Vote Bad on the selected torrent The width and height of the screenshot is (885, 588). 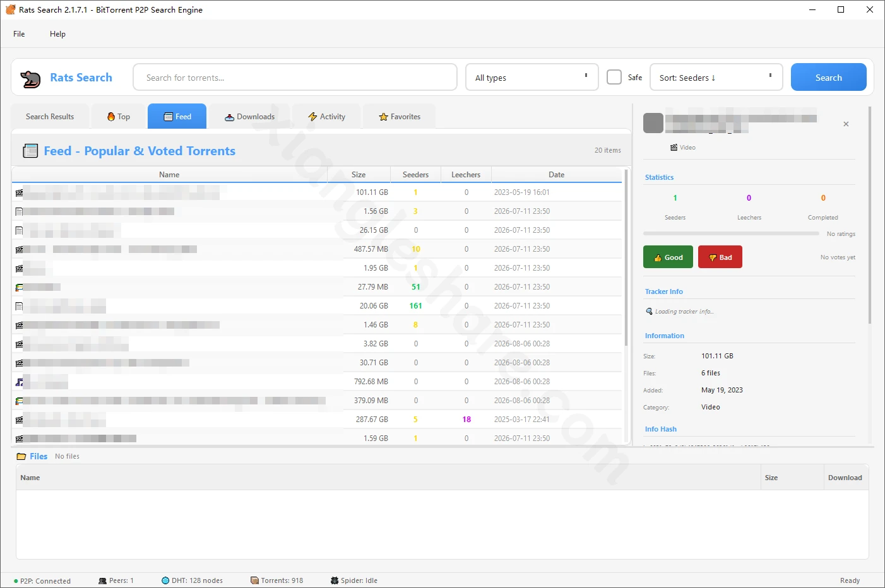(720, 257)
